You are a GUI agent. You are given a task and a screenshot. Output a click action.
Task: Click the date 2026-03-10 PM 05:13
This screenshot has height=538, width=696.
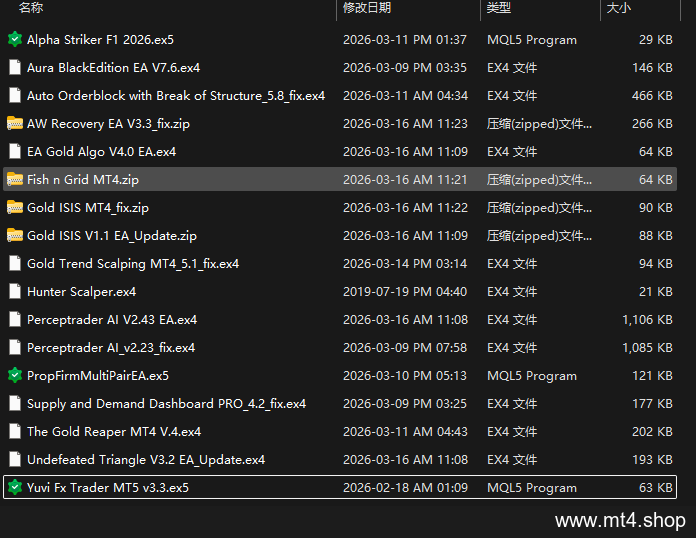click(405, 376)
